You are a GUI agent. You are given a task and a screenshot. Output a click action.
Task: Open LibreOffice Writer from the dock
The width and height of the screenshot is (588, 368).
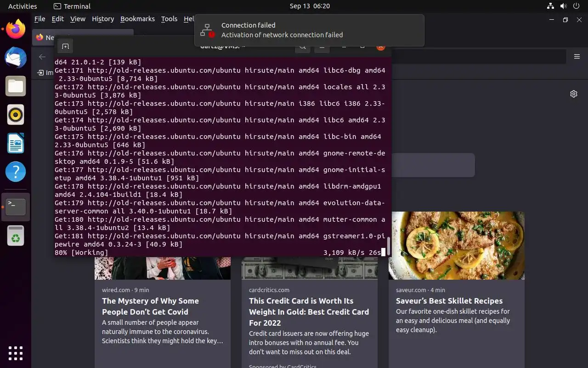[x=16, y=143]
